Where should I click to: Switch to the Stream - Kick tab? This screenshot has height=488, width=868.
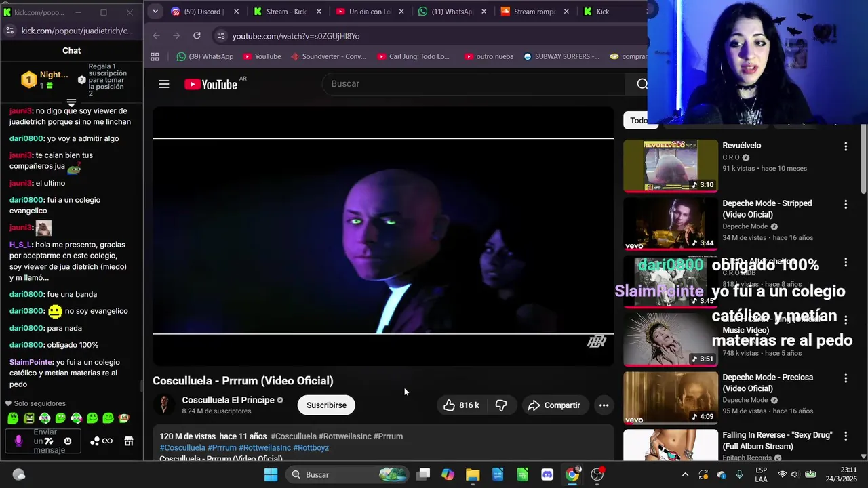(x=286, y=12)
